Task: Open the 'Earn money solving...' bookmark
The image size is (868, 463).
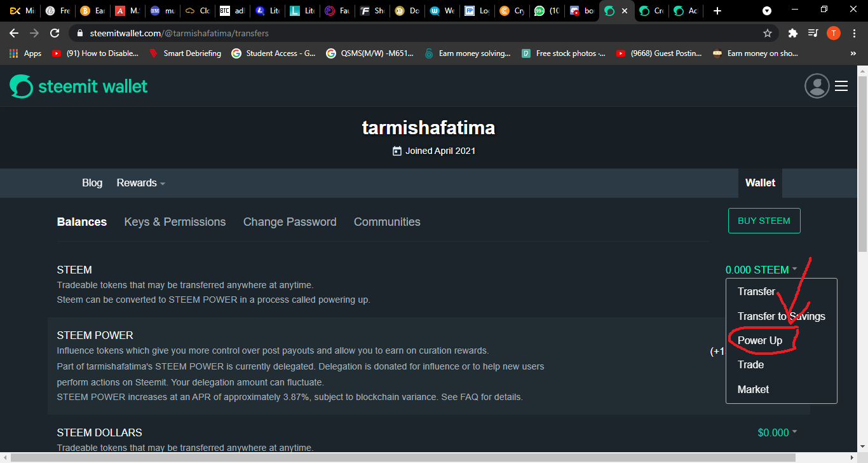Action: (x=468, y=53)
